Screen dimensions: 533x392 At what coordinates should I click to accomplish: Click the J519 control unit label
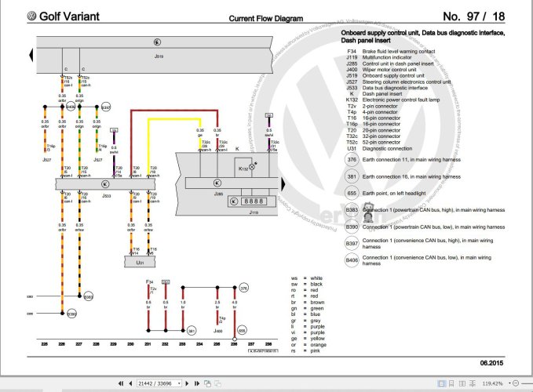click(x=159, y=56)
